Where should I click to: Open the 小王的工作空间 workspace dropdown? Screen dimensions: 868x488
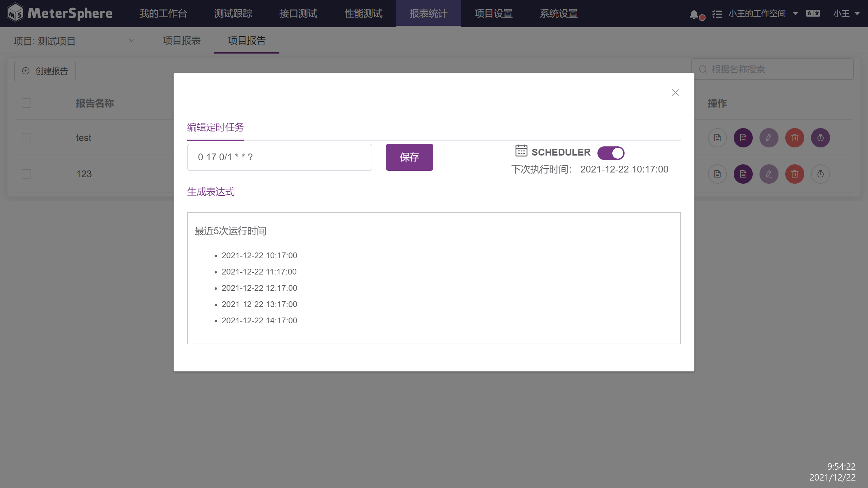pos(763,14)
